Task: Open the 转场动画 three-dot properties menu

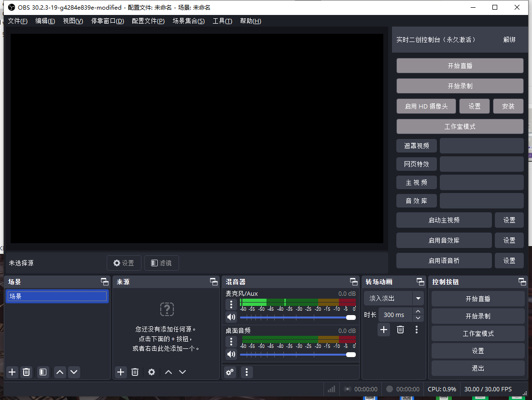Action: click(x=417, y=330)
